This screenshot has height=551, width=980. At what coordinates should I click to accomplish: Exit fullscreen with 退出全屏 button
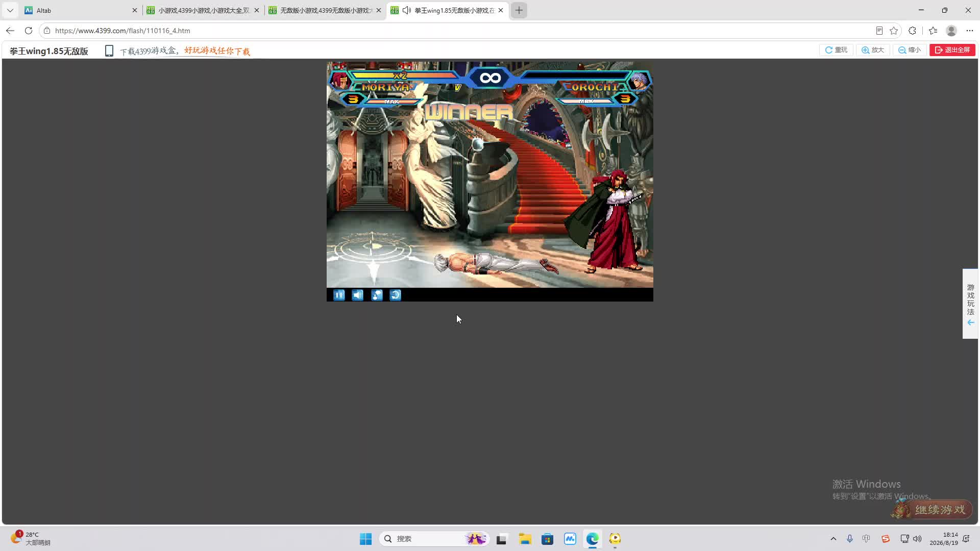952,50
